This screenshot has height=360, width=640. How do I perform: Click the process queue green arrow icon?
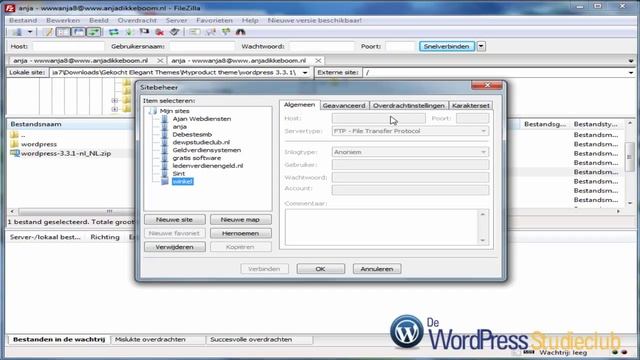point(129,32)
